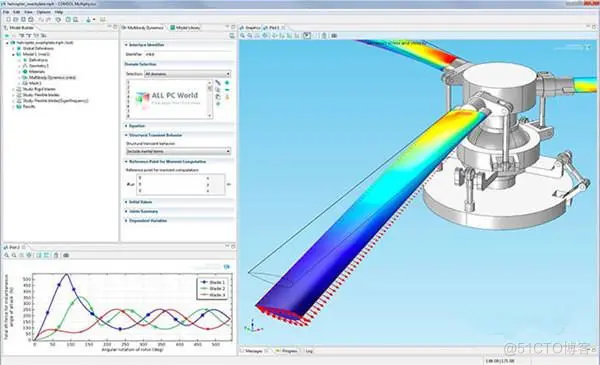
Task: Select Global Definitions node in model tree
Action: (x=38, y=49)
